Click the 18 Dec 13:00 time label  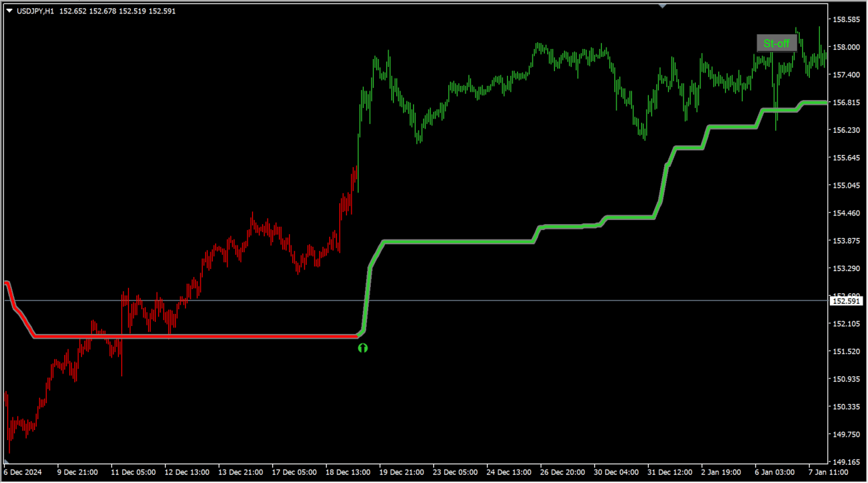coord(347,472)
